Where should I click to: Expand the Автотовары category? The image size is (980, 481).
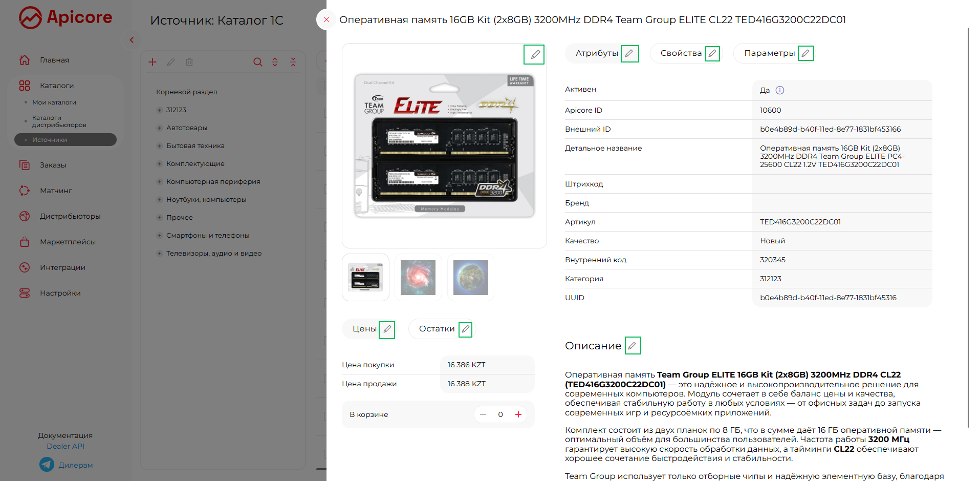[x=160, y=128]
